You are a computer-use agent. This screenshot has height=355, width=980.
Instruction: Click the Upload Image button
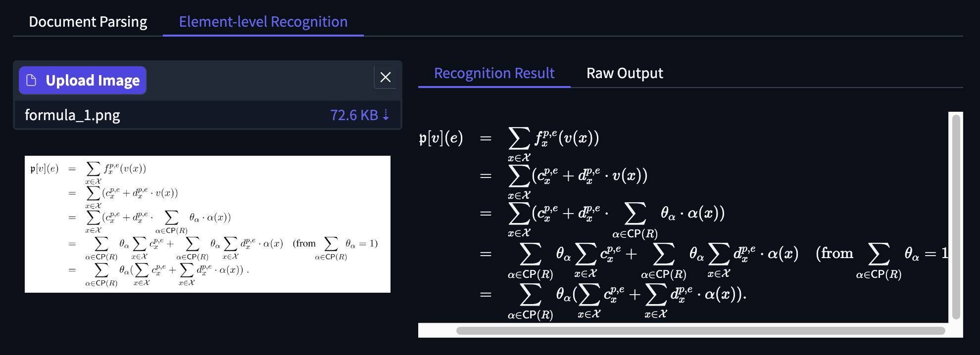[83, 80]
